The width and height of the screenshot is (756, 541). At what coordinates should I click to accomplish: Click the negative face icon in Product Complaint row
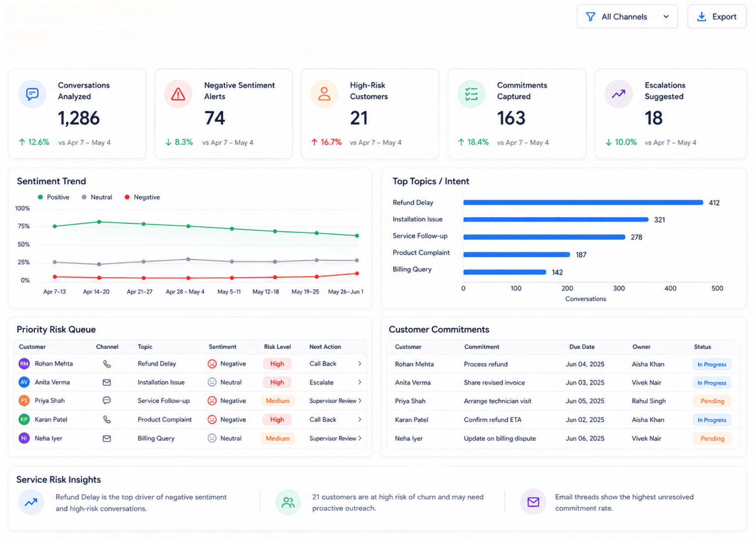pyautogui.click(x=212, y=420)
